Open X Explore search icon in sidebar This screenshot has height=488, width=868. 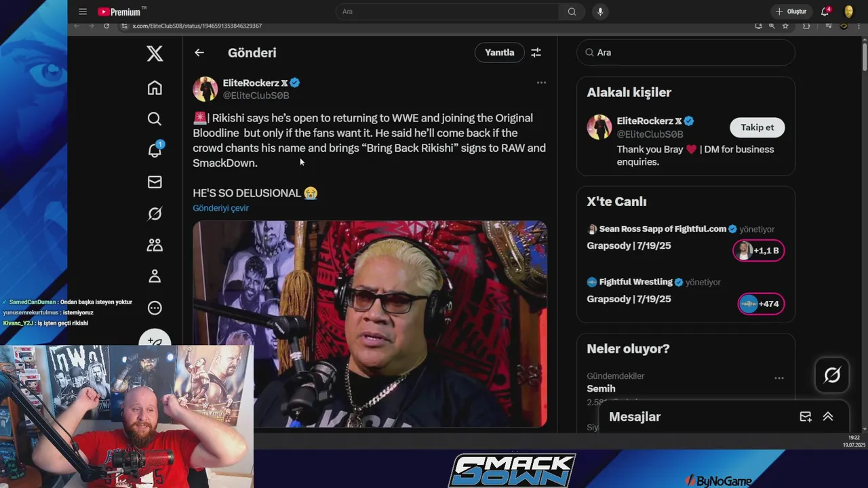click(155, 119)
